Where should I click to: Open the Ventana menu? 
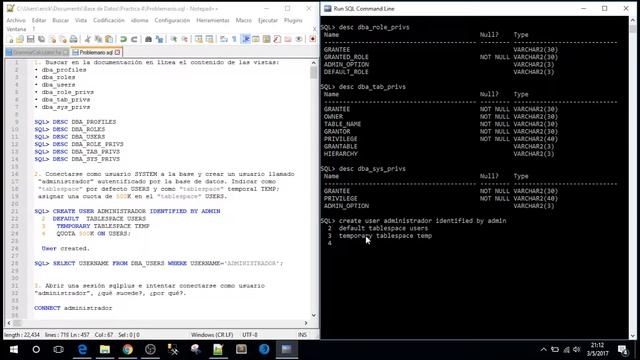pyautogui.click(x=16, y=29)
